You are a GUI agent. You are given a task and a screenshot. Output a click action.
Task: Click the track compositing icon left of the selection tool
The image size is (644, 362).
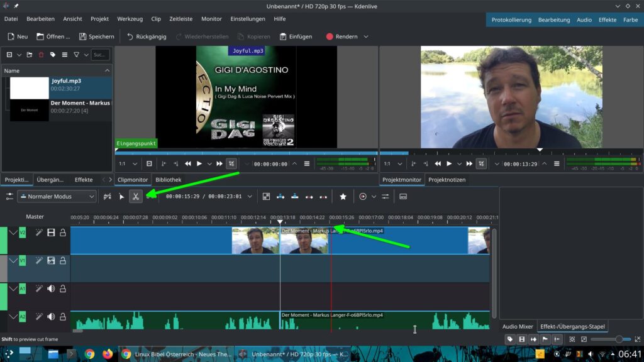pos(107,197)
